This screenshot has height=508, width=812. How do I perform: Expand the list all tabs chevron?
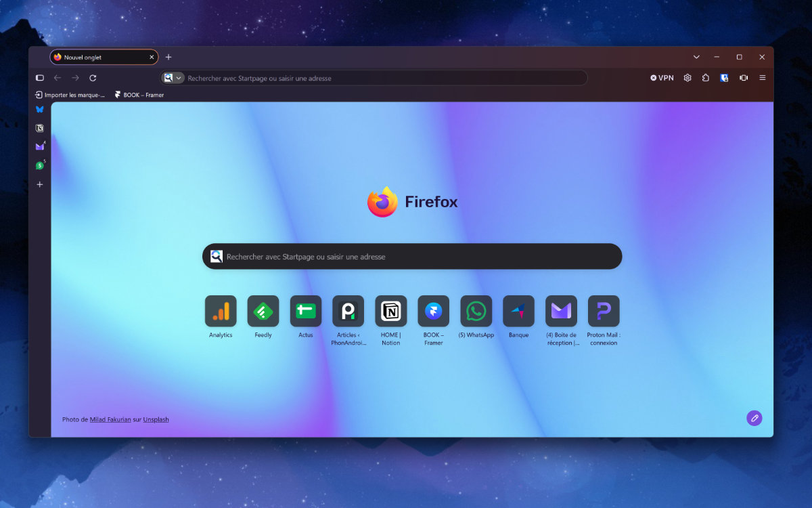tap(696, 57)
